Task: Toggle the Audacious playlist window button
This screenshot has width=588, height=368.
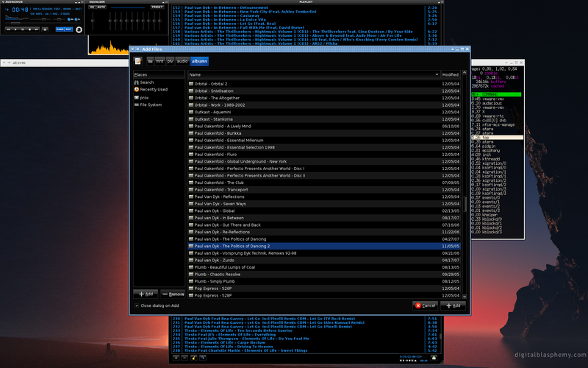Action: click(x=76, y=20)
